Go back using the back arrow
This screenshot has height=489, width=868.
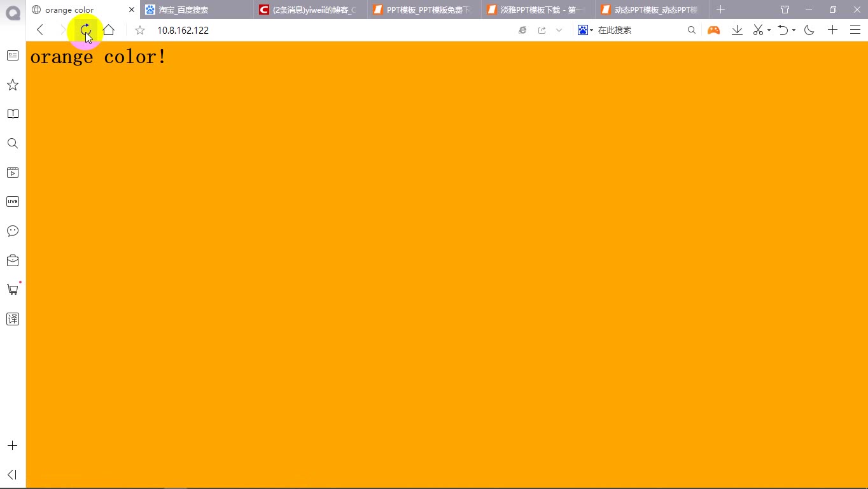(x=40, y=30)
